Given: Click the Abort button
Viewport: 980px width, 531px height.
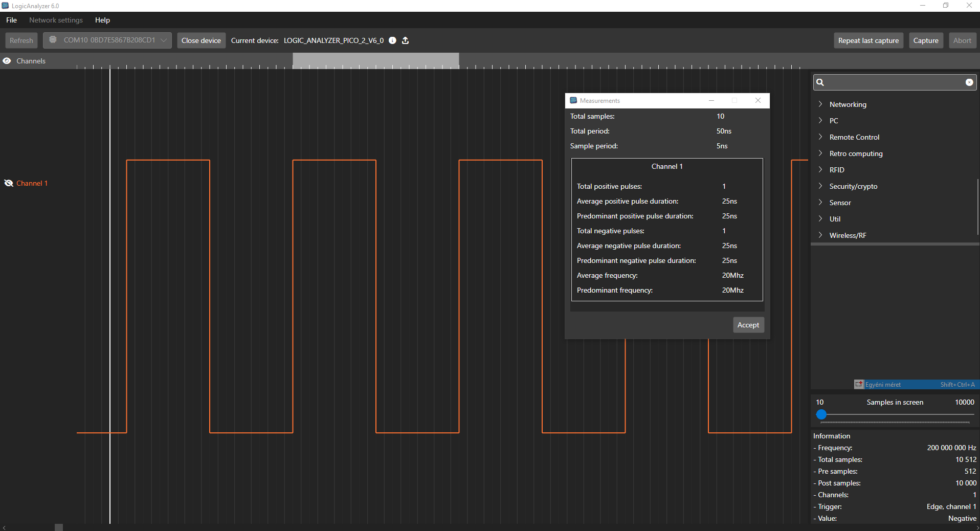Looking at the screenshot, I should point(962,40).
